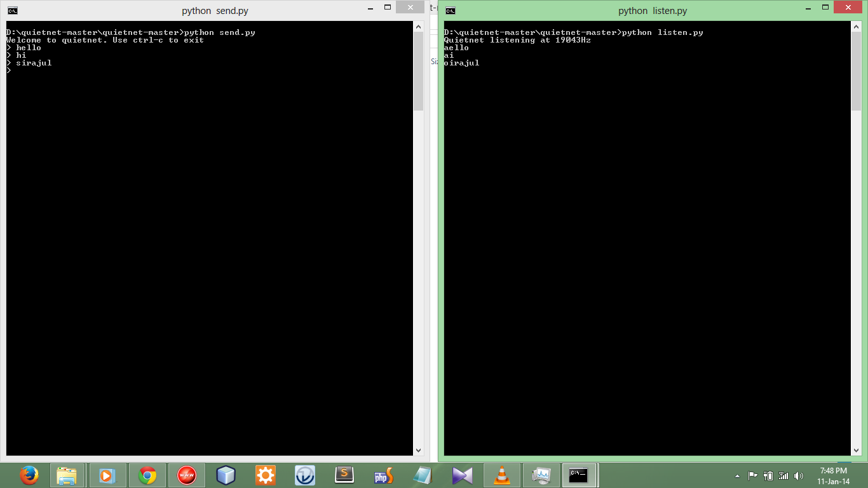
Task: Minimize the listen.py console window
Action: [807, 8]
